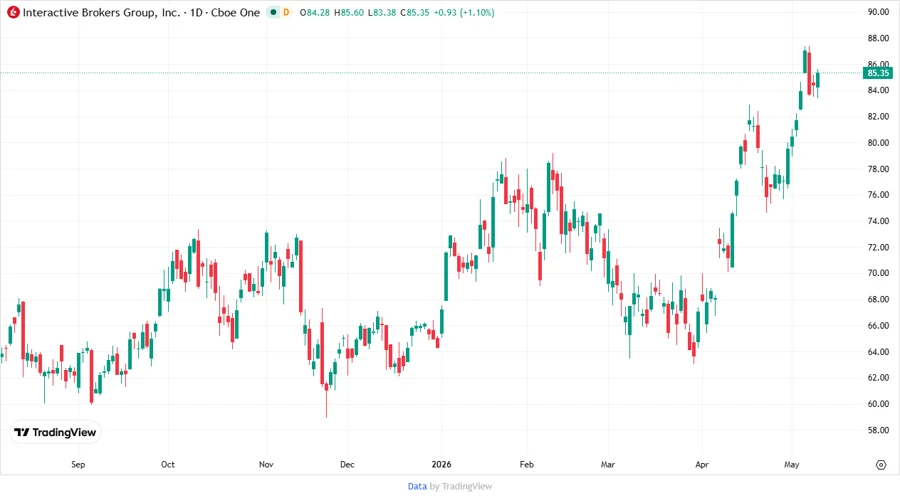
Task: Click the 'by TradingView' attribution text
Action: click(x=461, y=487)
